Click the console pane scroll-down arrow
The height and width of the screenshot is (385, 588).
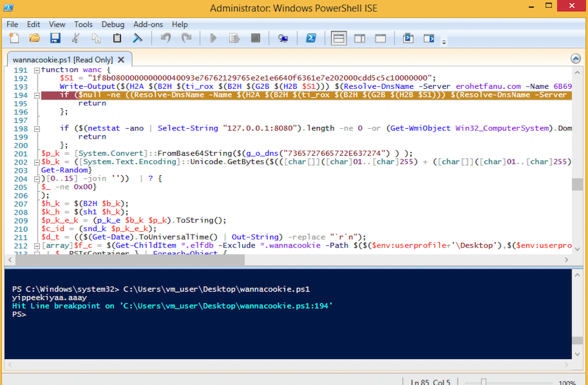click(x=577, y=354)
